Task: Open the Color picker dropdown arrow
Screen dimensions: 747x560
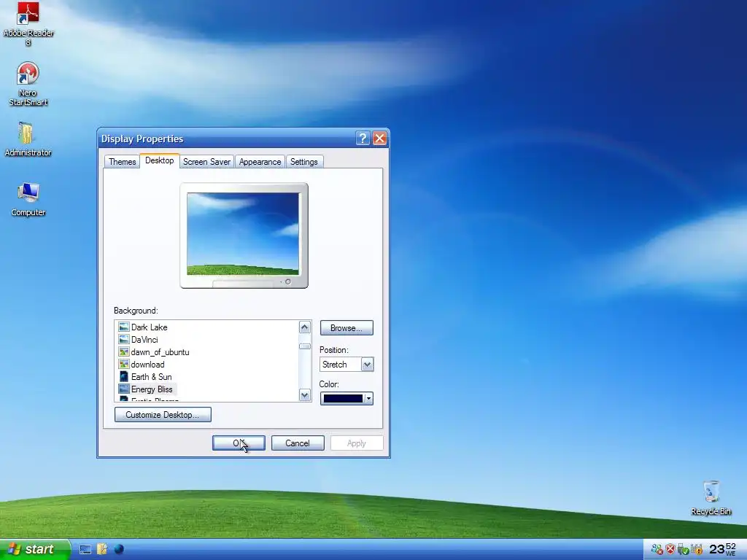Action: point(368,399)
